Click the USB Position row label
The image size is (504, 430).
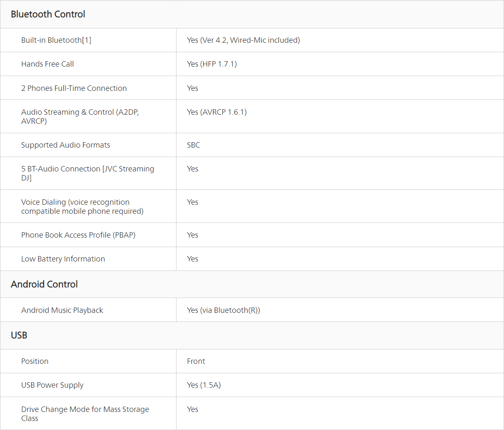[35, 361]
